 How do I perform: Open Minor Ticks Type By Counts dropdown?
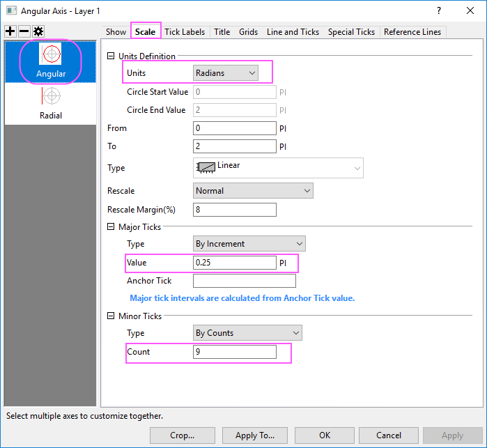[247, 333]
